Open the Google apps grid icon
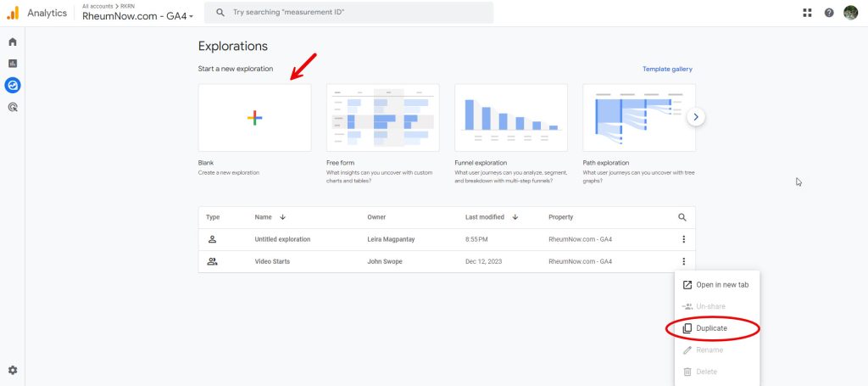The width and height of the screenshot is (868, 386). (x=807, y=13)
